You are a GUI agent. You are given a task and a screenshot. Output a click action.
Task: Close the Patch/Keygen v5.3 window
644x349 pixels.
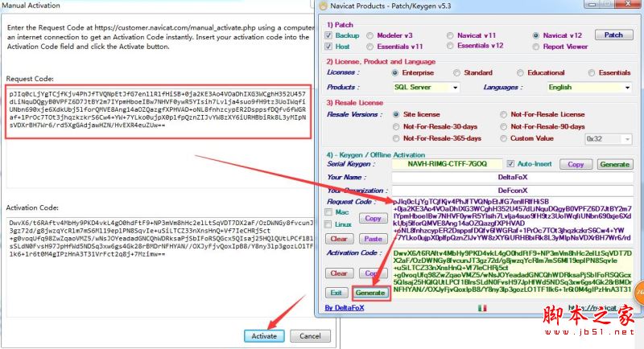tap(629, 4)
